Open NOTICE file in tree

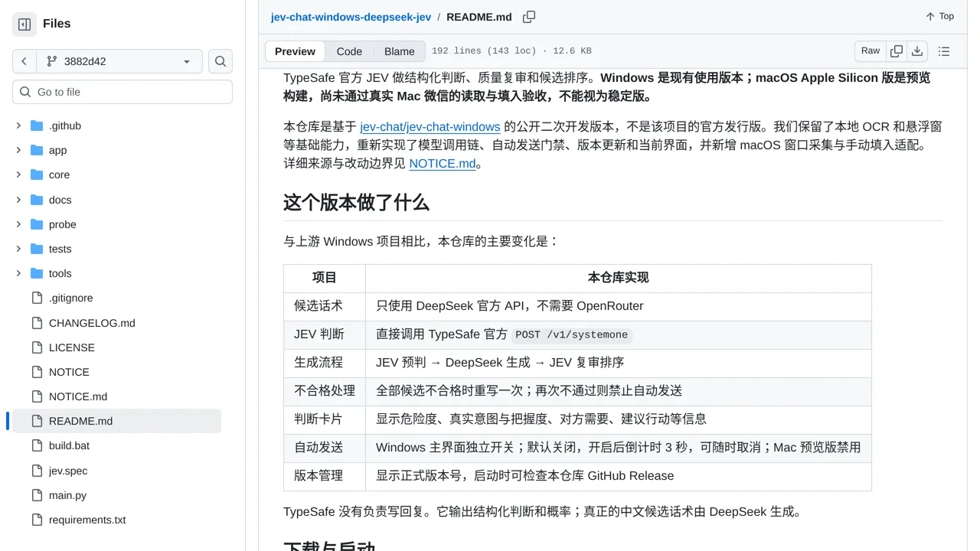[69, 372]
